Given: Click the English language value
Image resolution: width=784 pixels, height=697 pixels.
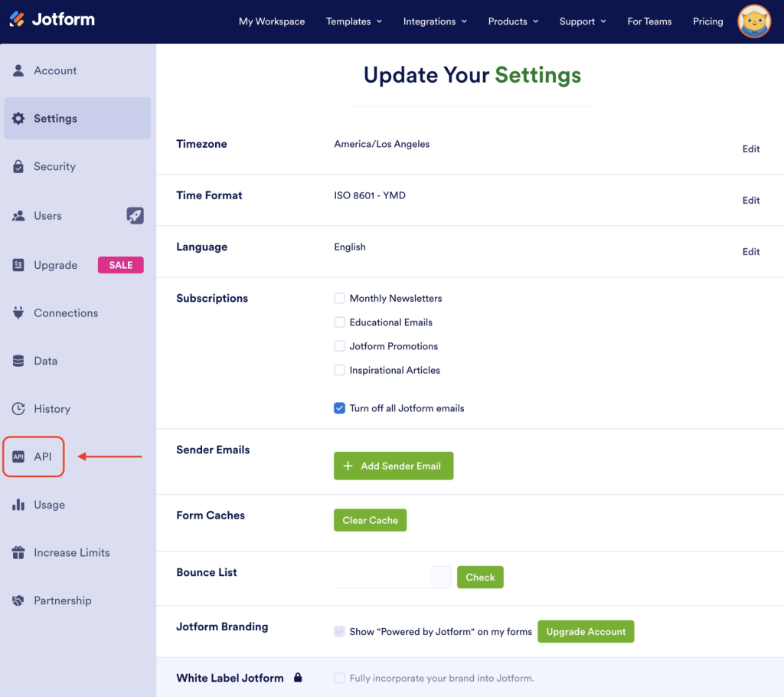Looking at the screenshot, I should click(349, 247).
